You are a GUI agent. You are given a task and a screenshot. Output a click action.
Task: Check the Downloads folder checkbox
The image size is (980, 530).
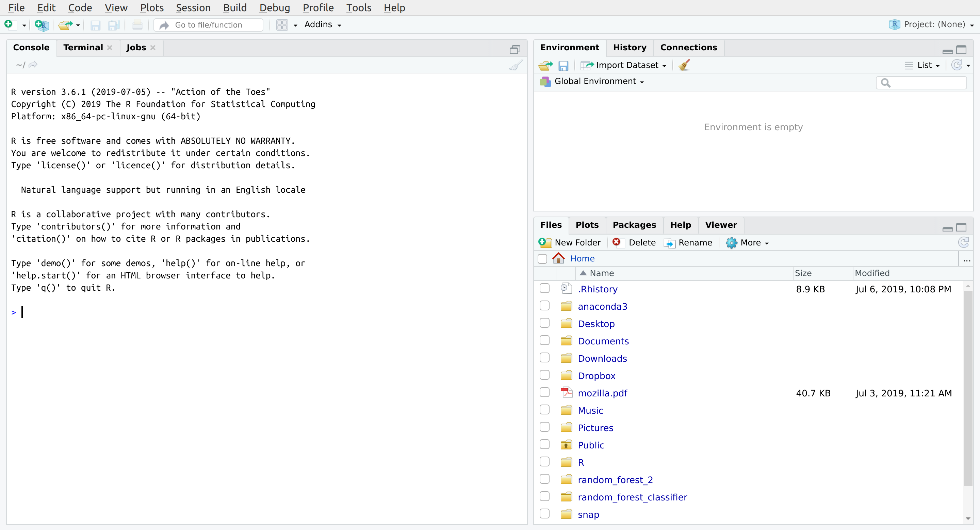(x=545, y=358)
